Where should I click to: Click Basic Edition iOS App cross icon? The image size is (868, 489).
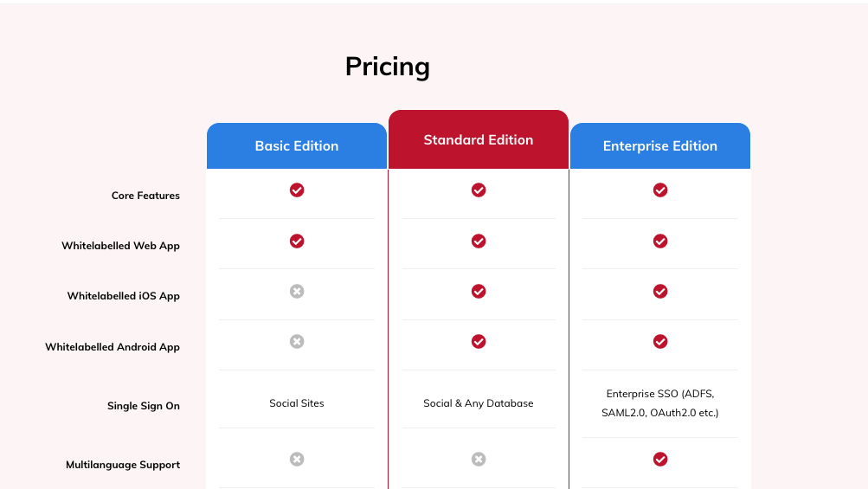tap(297, 292)
